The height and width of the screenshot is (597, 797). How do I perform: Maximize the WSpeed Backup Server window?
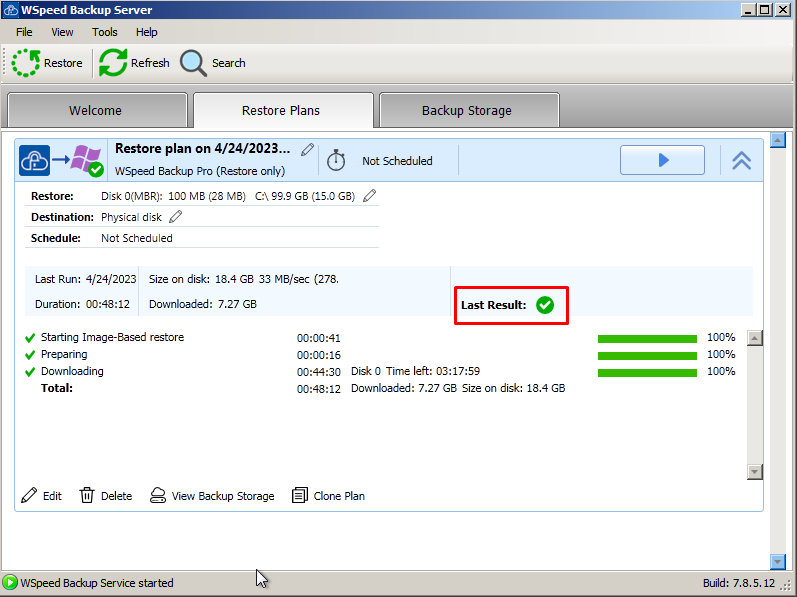pyautogui.click(x=765, y=10)
